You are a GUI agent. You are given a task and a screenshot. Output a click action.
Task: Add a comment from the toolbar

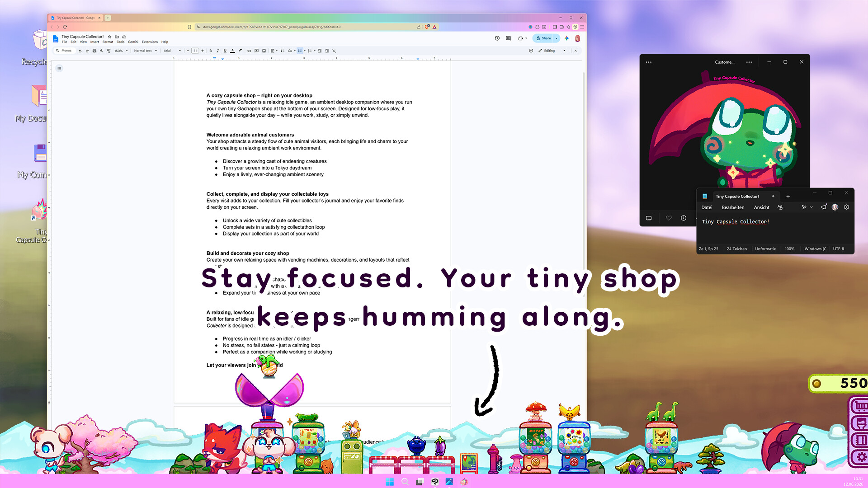pyautogui.click(x=256, y=51)
